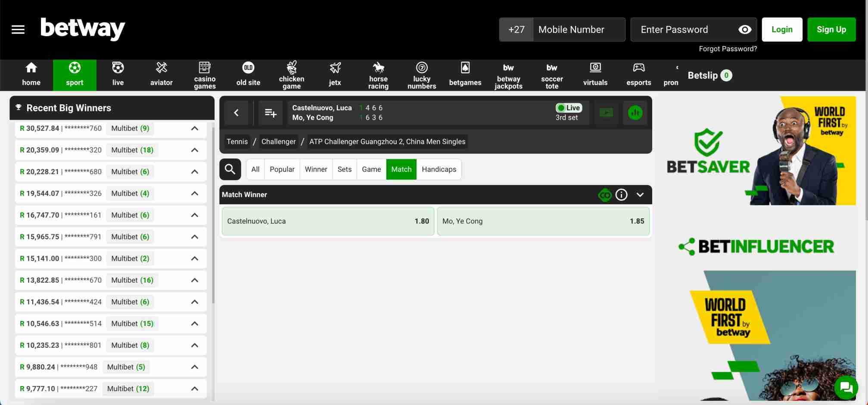Screen dimensions: 868x405
Task: Expand the R 20,359.09 winner row
Action: pyautogui.click(x=195, y=150)
